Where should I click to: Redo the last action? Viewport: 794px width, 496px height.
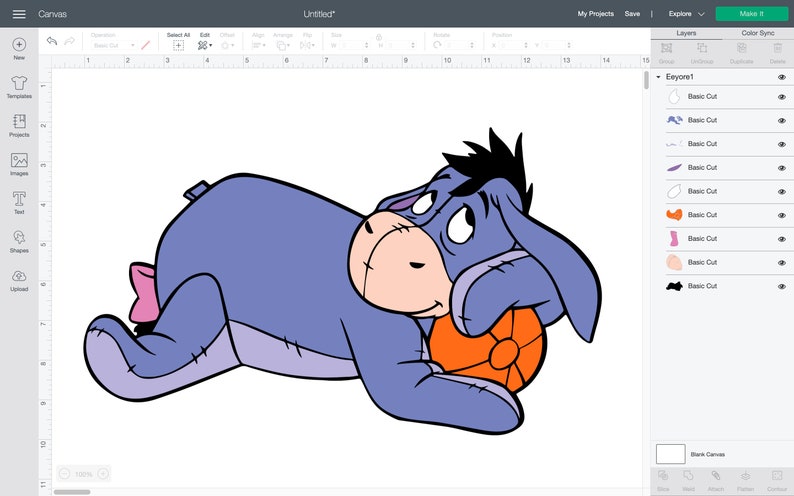click(x=70, y=40)
